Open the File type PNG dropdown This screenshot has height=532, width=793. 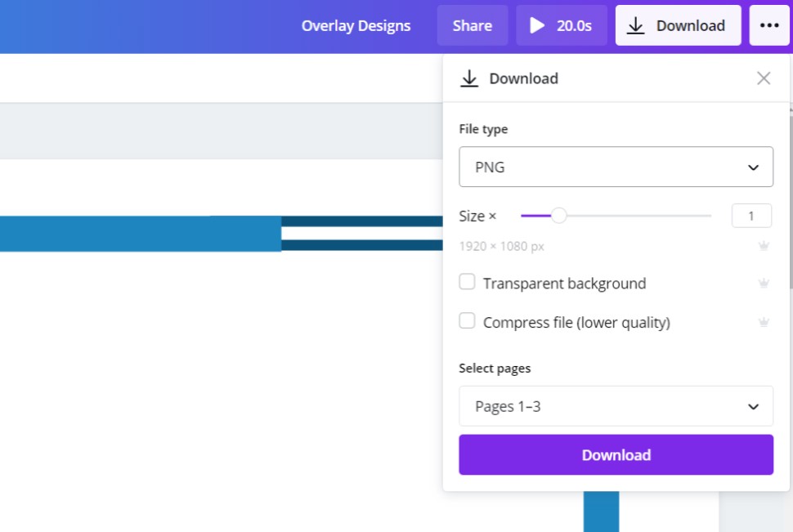point(616,167)
